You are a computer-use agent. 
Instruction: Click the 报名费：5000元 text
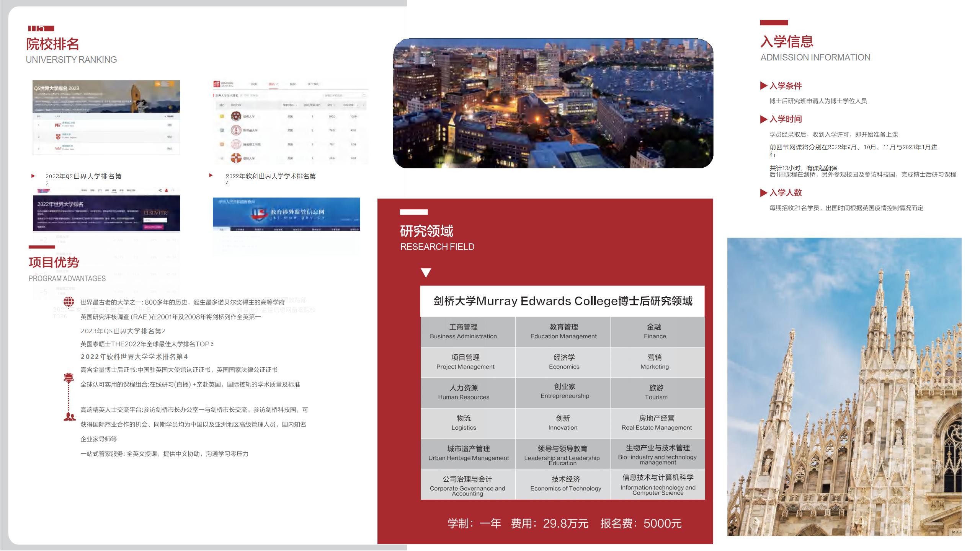641,523
